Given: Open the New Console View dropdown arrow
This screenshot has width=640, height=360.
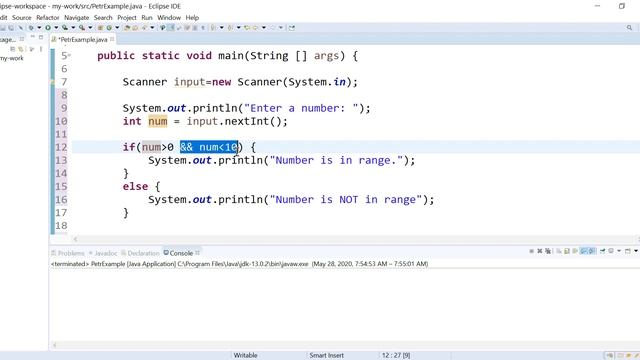Looking at the screenshot, I should coord(636,251).
